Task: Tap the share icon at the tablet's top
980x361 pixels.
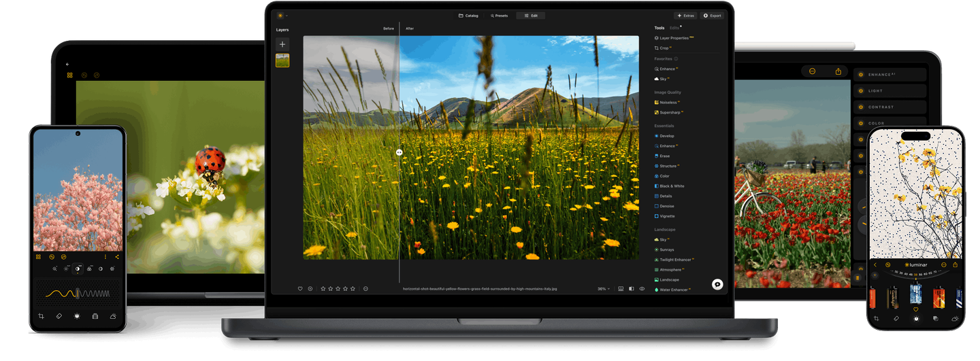Action: tap(838, 71)
